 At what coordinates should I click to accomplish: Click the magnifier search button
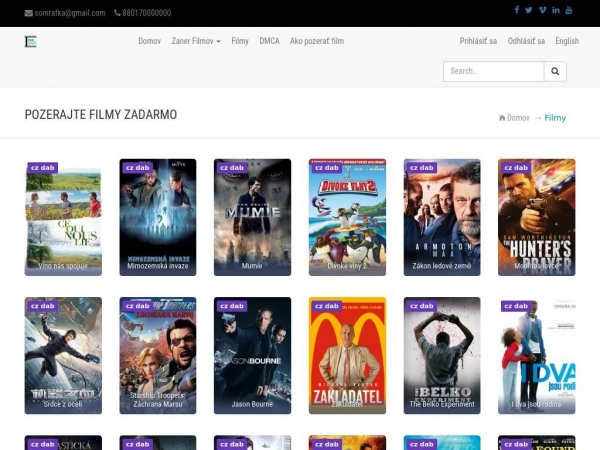555,71
